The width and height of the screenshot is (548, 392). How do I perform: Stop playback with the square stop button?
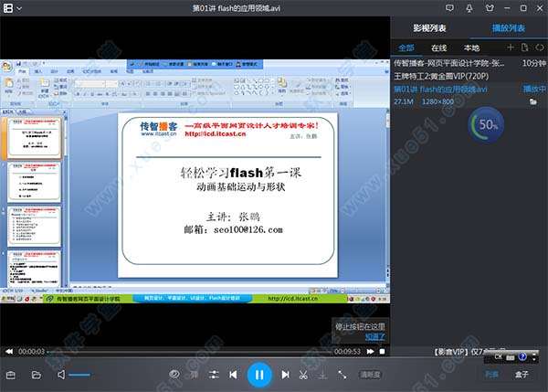click(383, 351)
